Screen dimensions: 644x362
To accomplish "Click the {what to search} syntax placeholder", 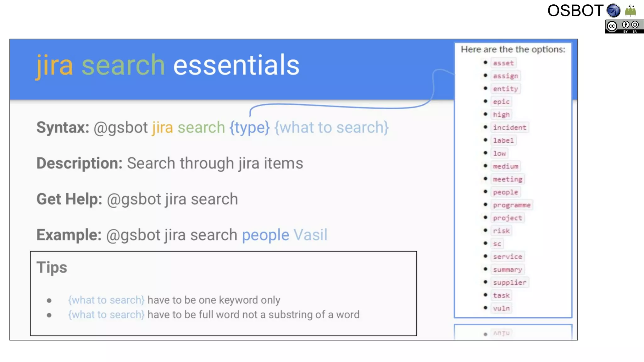I will [x=332, y=128].
